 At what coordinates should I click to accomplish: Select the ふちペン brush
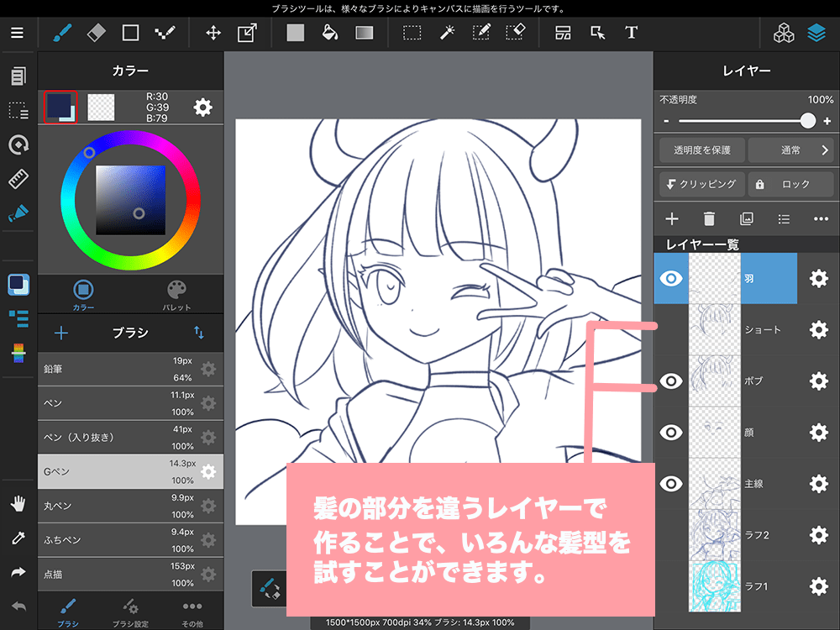(130, 540)
